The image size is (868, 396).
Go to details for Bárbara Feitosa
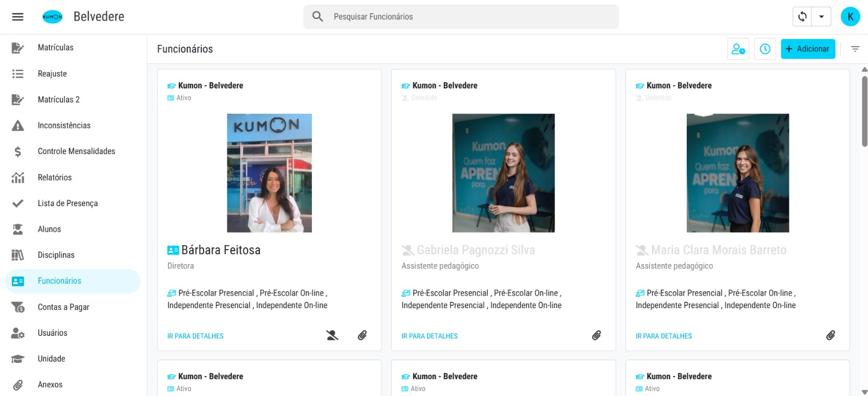click(x=195, y=336)
